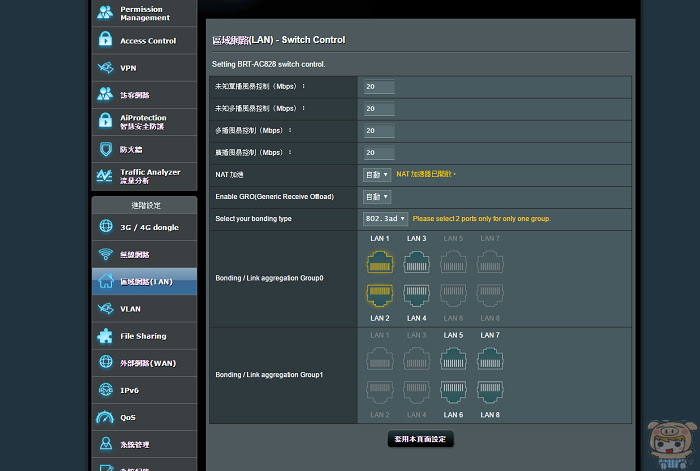Toggle LAN 6 port in Group1
The image size is (700, 471).
453,392
